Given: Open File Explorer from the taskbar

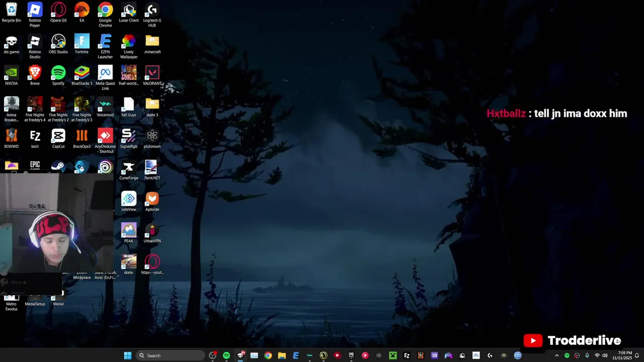Looking at the screenshot, I should (282, 355).
